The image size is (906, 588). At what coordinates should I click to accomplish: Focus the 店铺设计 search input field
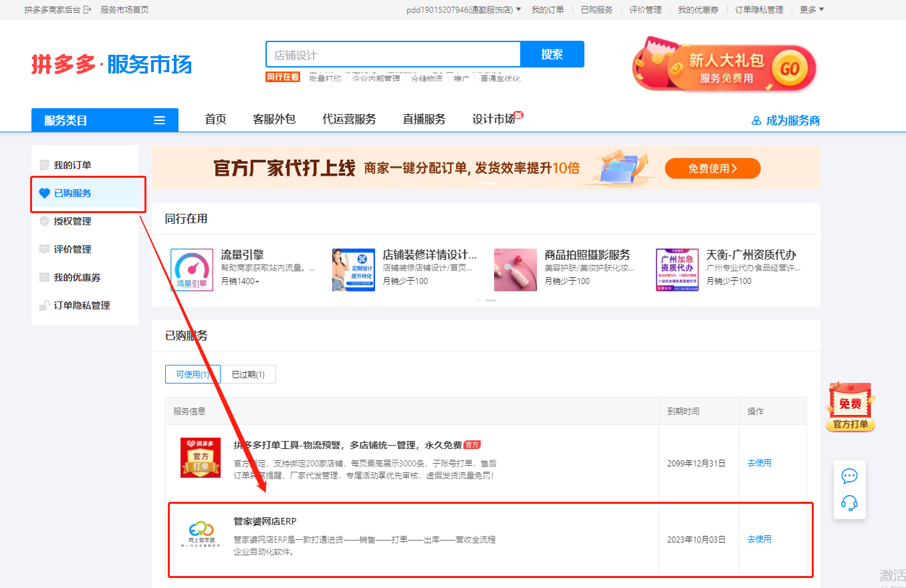point(393,54)
